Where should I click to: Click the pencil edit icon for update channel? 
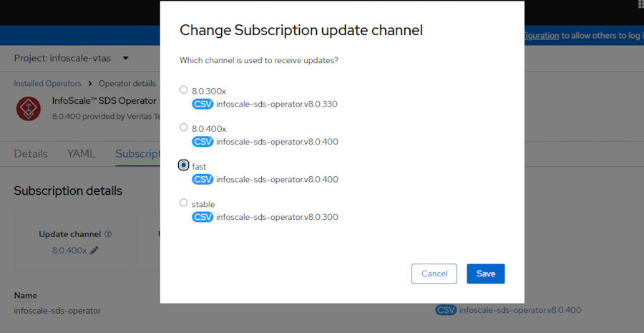[94, 251]
